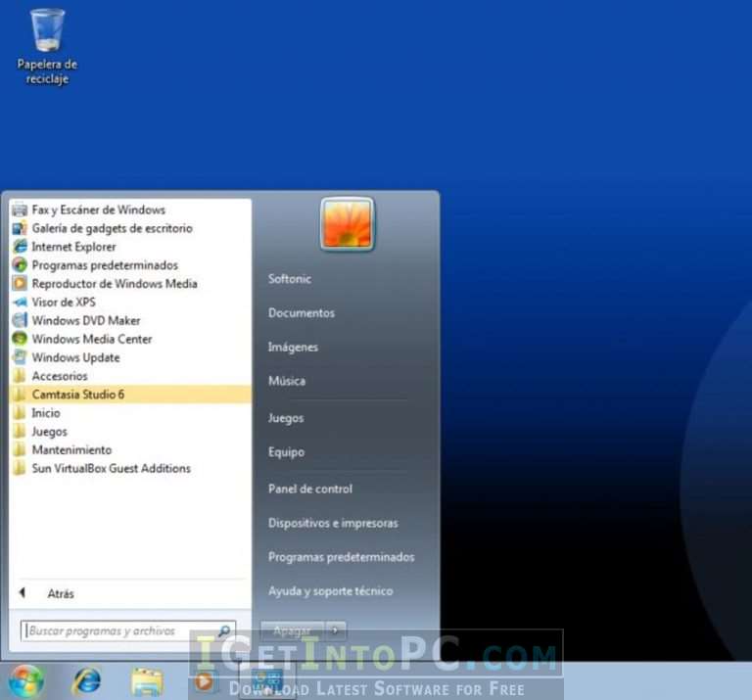This screenshot has width=752, height=700.
Task: Click the Apagar shutdown button
Action: click(x=292, y=630)
